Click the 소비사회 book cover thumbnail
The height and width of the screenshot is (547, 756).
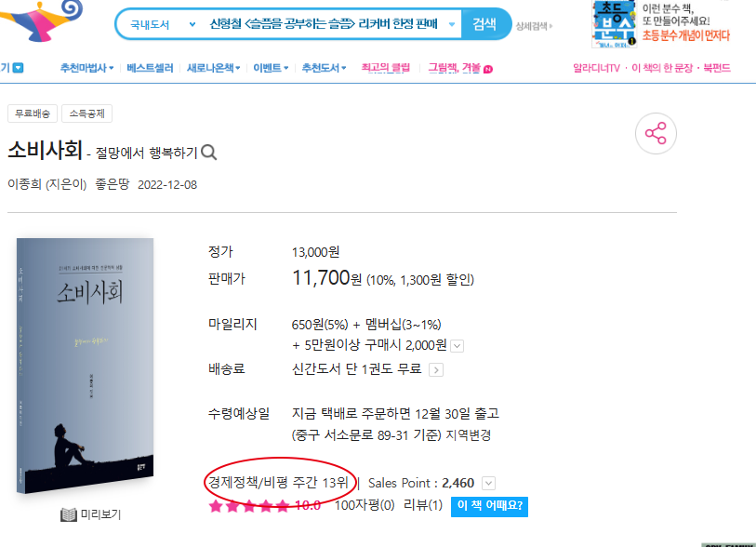85,366
